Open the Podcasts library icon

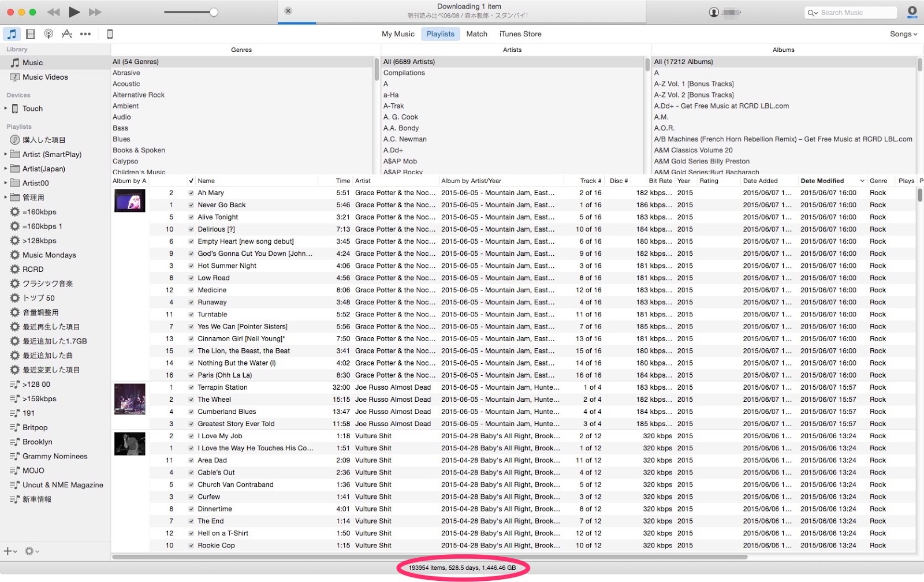[49, 34]
